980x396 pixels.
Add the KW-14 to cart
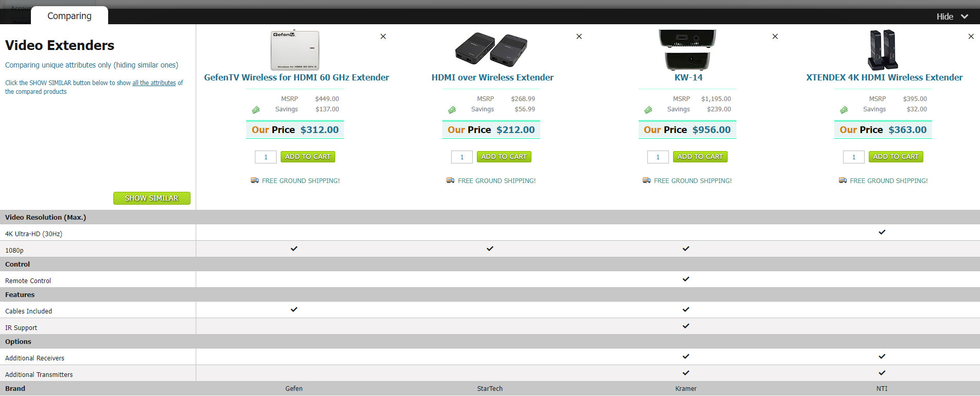tap(700, 157)
